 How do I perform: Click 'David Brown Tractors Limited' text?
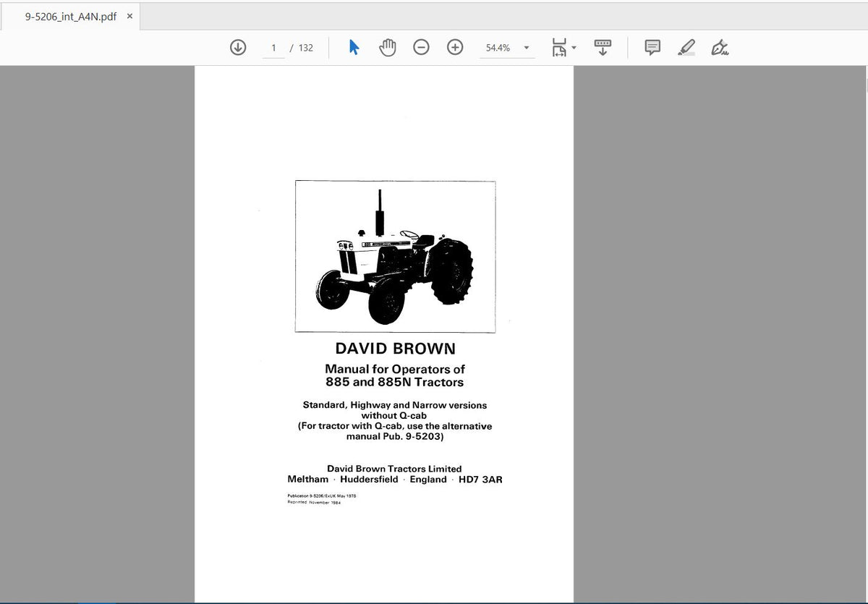click(x=394, y=469)
